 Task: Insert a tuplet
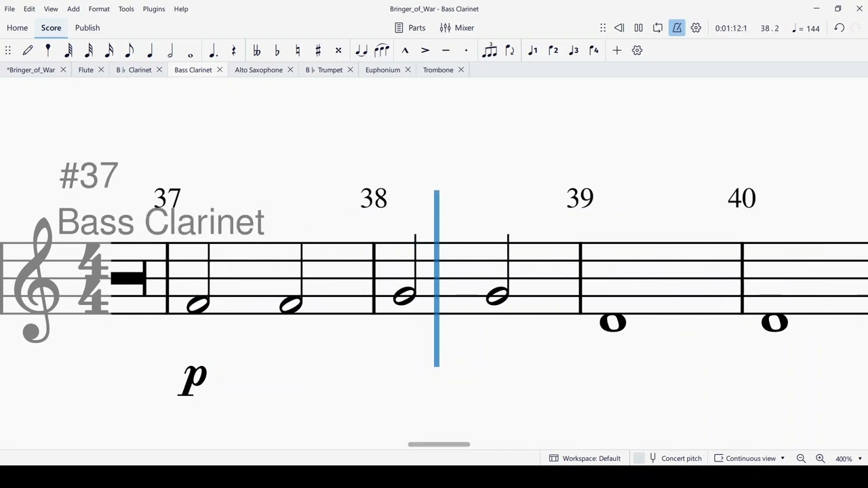point(489,50)
